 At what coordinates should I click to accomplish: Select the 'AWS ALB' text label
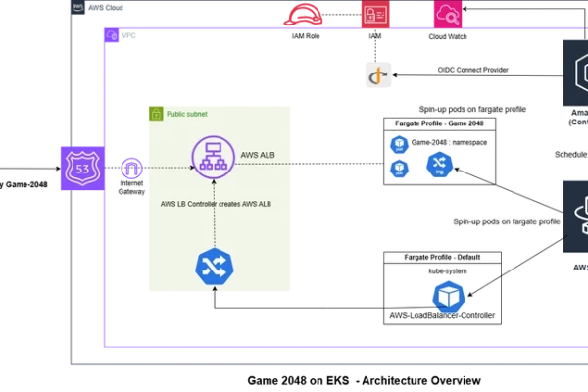pyautogui.click(x=256, y=153)
